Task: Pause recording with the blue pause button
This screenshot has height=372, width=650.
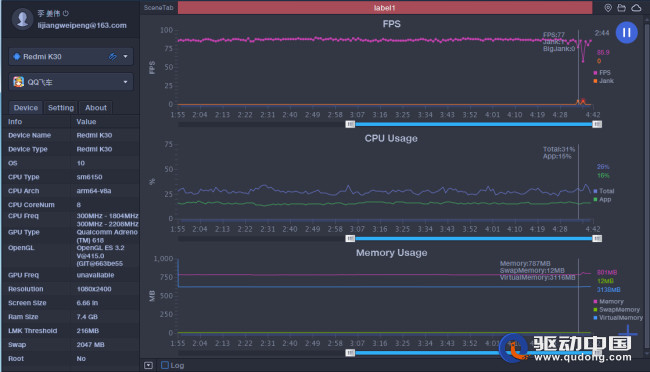Action: [x=626, y=32]
